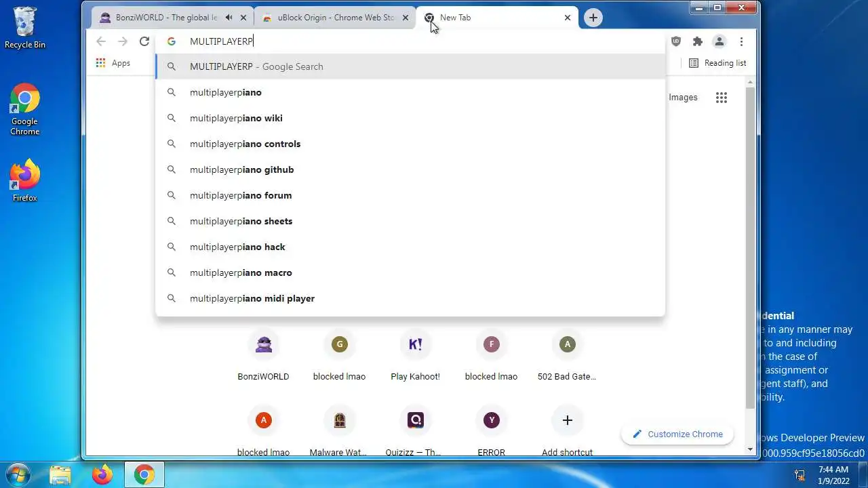Close the BonziWORLD tab
868x488 pixels.
(243, 18)
